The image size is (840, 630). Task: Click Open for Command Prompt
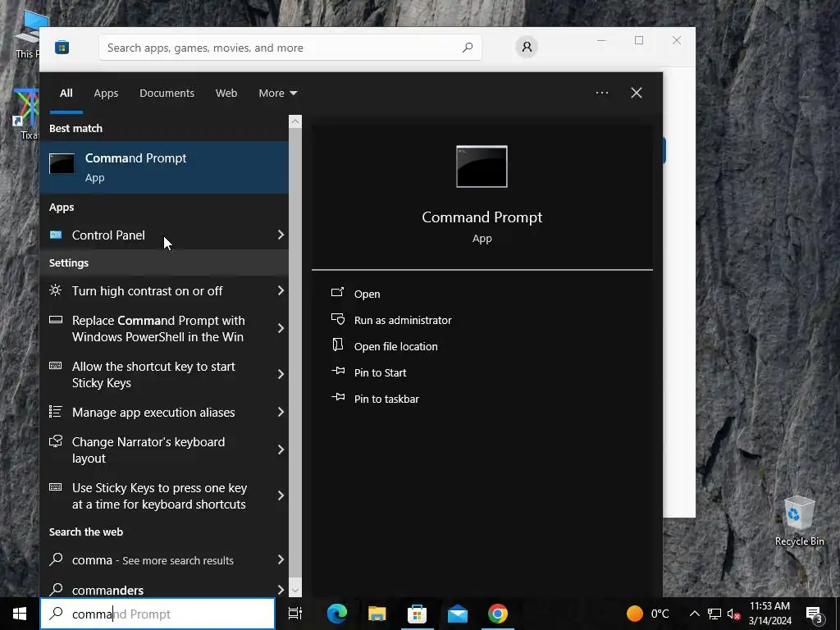click(x=367, y=294)
